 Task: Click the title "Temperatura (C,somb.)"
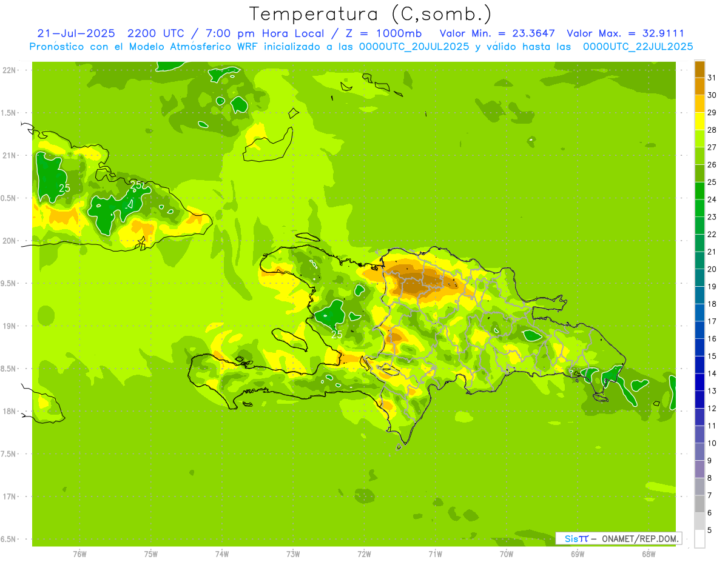370,14
